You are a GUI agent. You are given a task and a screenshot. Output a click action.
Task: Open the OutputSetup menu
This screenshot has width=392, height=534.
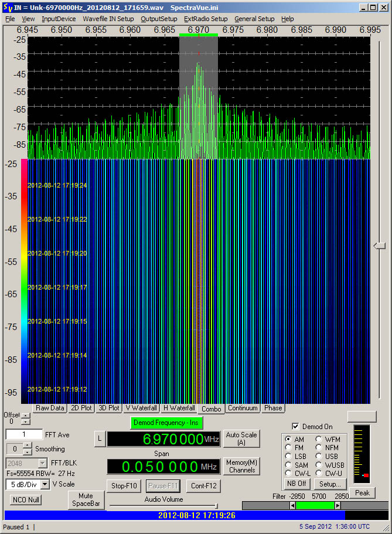[159, 19]
